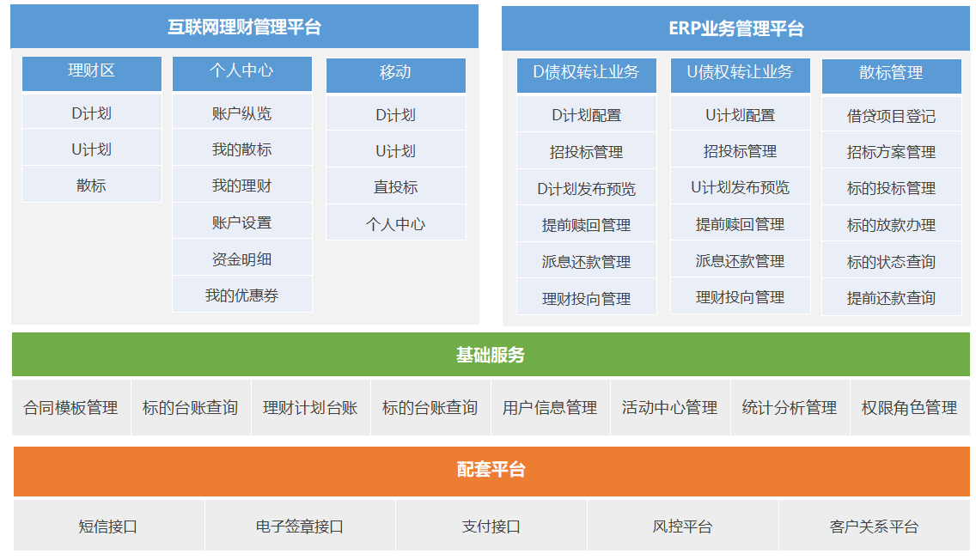Select 风控平台 box
The height and width of the screenshot is (560, 976).
682,527
